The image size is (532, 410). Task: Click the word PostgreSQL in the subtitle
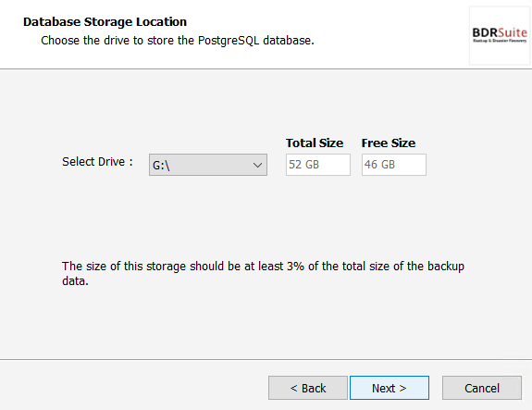(x=229, y=41)
